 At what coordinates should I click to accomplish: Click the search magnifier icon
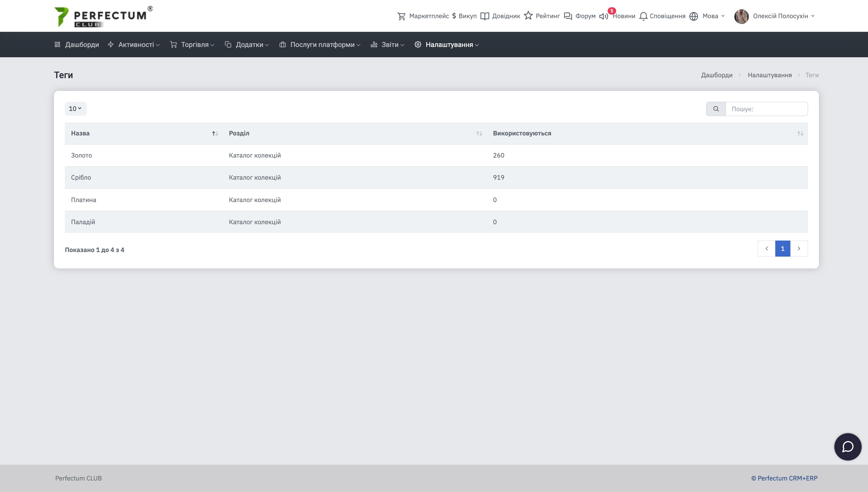coord(716,109)
